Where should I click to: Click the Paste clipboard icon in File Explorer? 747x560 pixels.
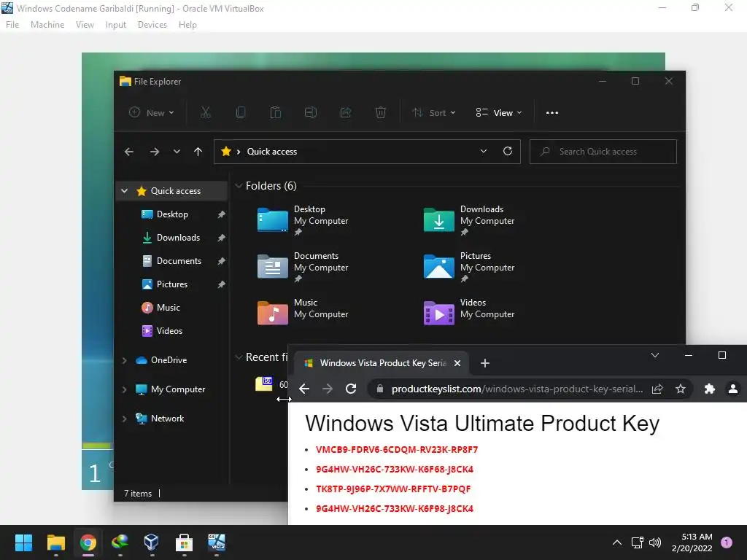pos(275,113)
